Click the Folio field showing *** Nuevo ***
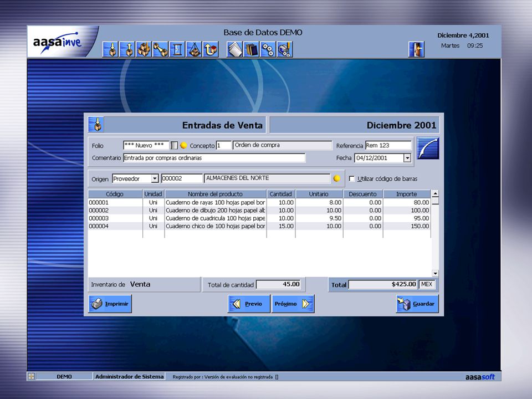Viewport: 532px width, 399px height. [x=146, y=145]
